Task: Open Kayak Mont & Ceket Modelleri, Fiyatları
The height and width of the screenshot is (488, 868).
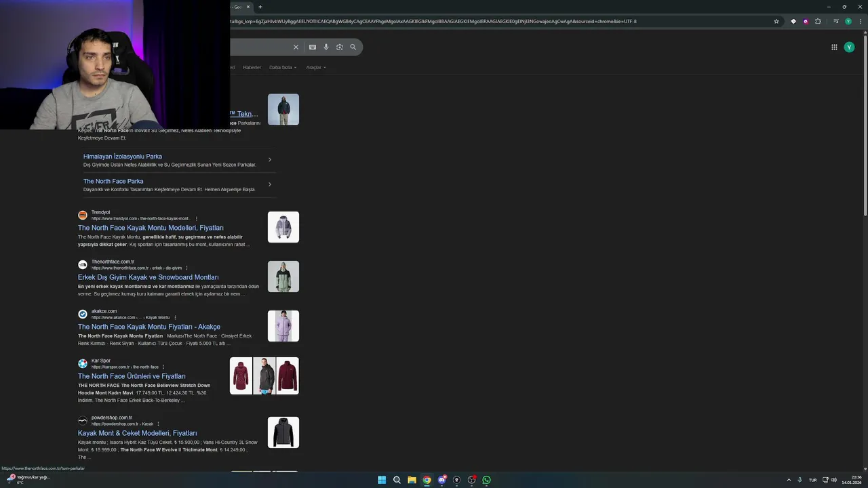Action: tap(137, 433)
